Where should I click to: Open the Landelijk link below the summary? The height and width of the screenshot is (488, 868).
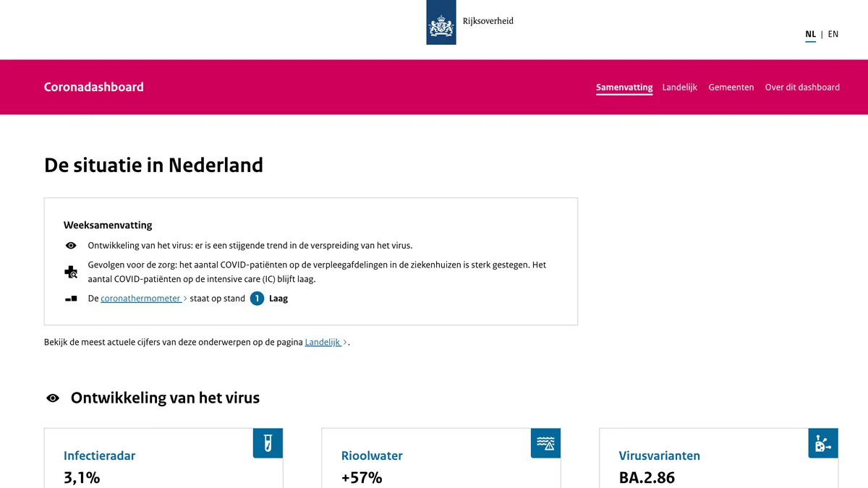[x=323, y=342]
